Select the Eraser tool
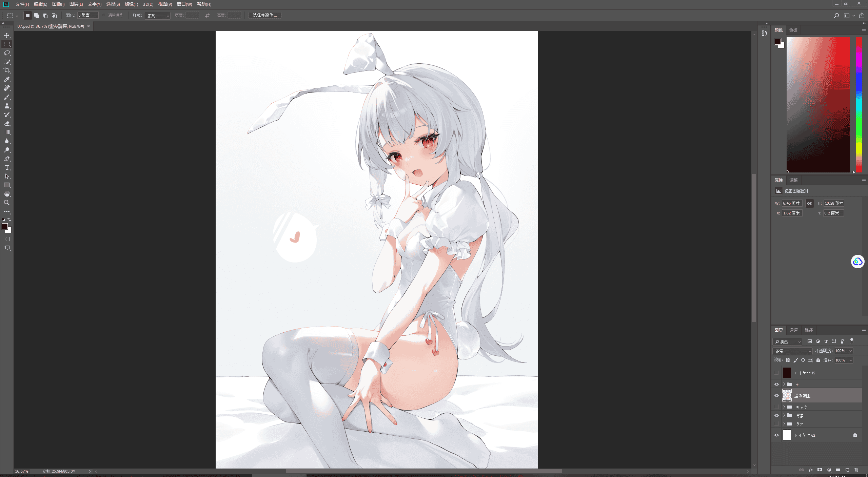 tap(7, 123)
